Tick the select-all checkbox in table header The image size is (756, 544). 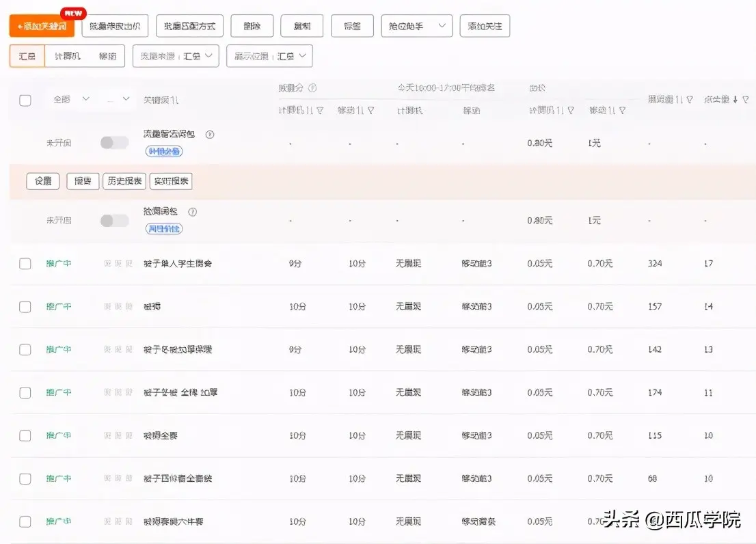coord(25,100)
